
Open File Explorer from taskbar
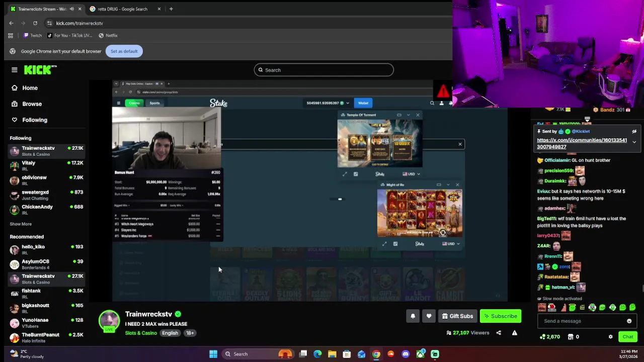(x=332, y=354)
